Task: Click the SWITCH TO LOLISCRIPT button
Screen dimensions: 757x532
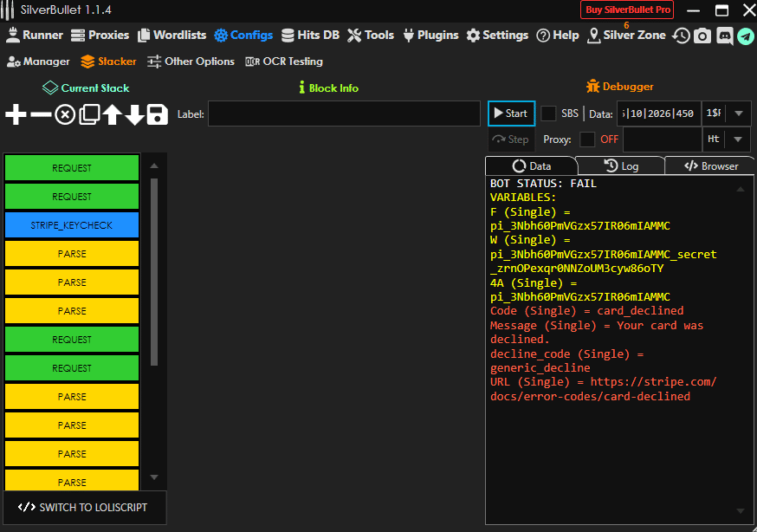Action: click(x=84, y=508)
